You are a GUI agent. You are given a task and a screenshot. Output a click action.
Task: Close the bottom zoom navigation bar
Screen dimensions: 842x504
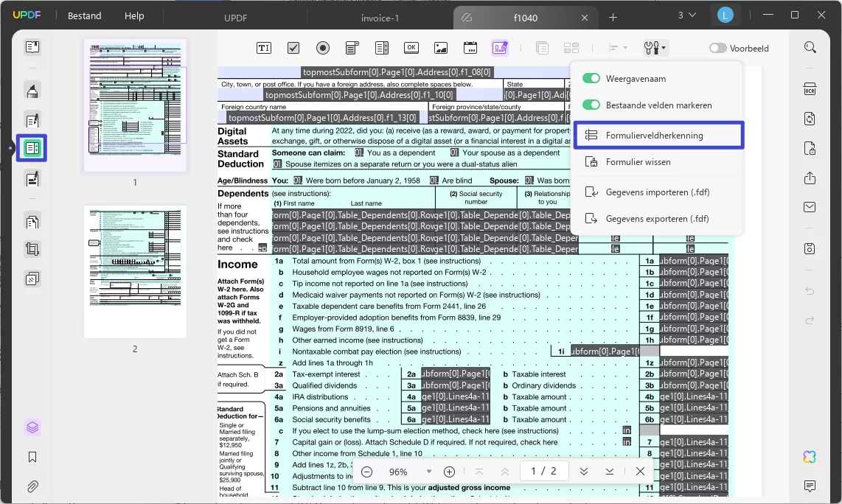coord(640,472)
